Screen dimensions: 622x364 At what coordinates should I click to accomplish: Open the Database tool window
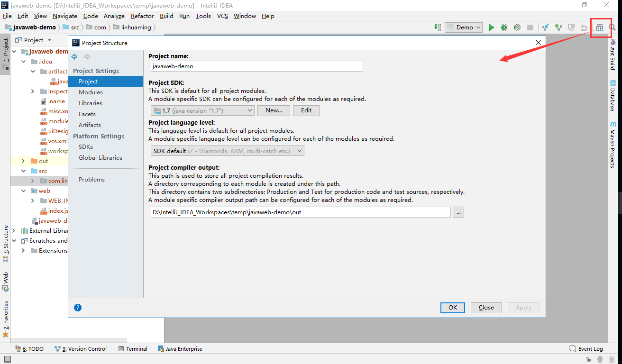[x=613, y=96]
